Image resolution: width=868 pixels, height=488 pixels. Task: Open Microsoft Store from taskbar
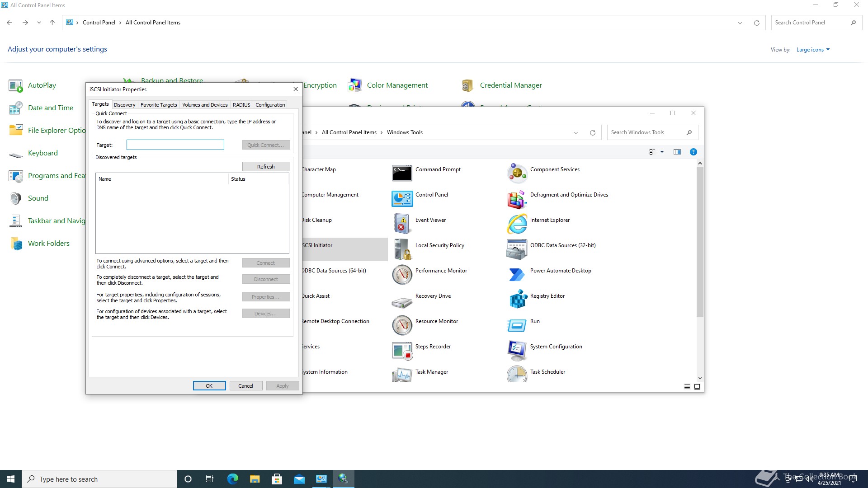[277, 479]
